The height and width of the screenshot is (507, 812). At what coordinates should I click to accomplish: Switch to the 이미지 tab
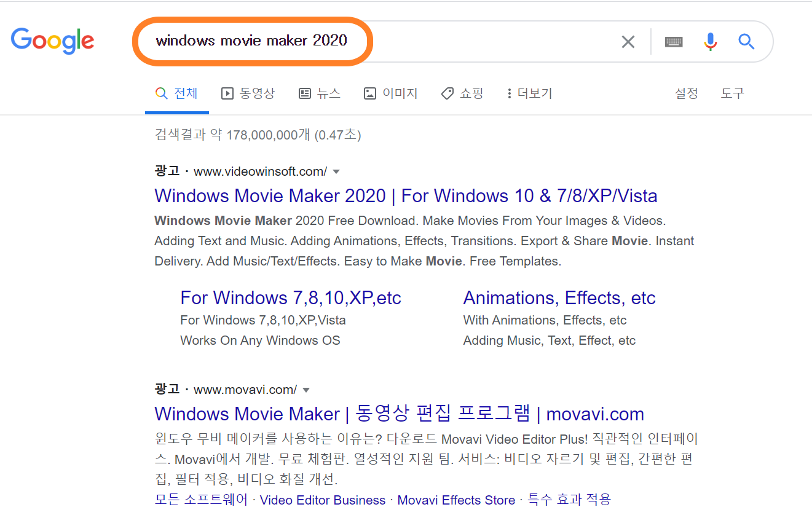point(390,93)
